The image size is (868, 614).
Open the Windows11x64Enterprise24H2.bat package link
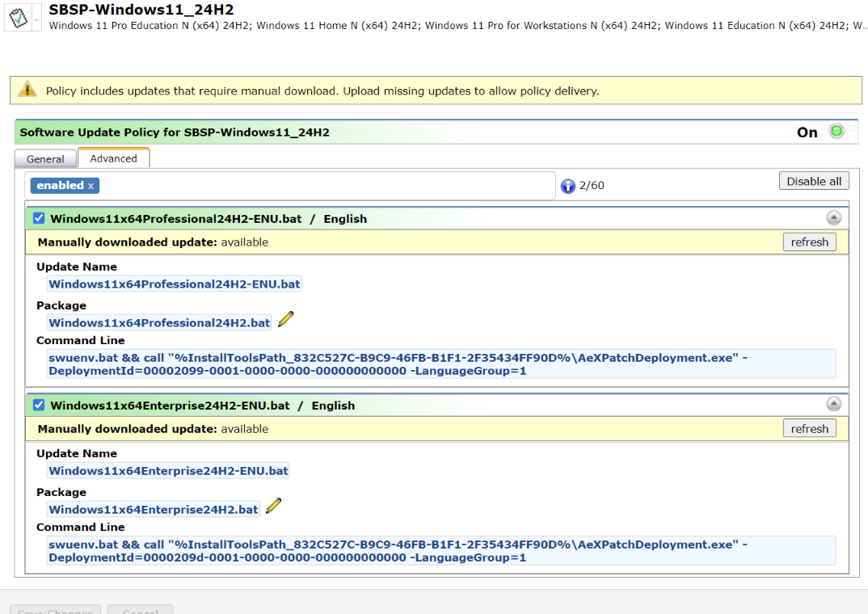[154, 510]
